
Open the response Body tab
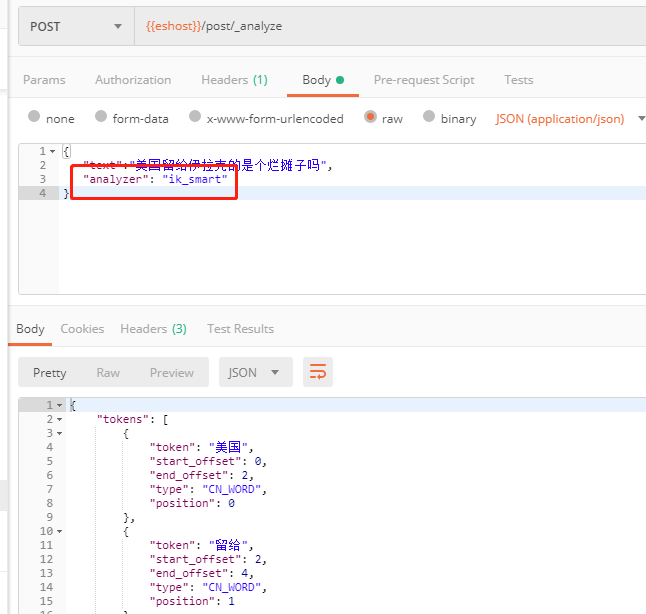coord(30,329)
